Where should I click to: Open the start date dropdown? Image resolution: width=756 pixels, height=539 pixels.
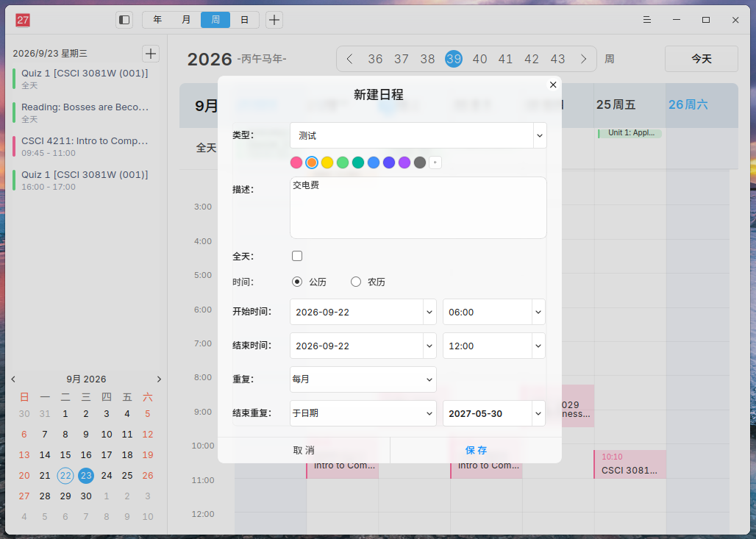coord(363,312)
